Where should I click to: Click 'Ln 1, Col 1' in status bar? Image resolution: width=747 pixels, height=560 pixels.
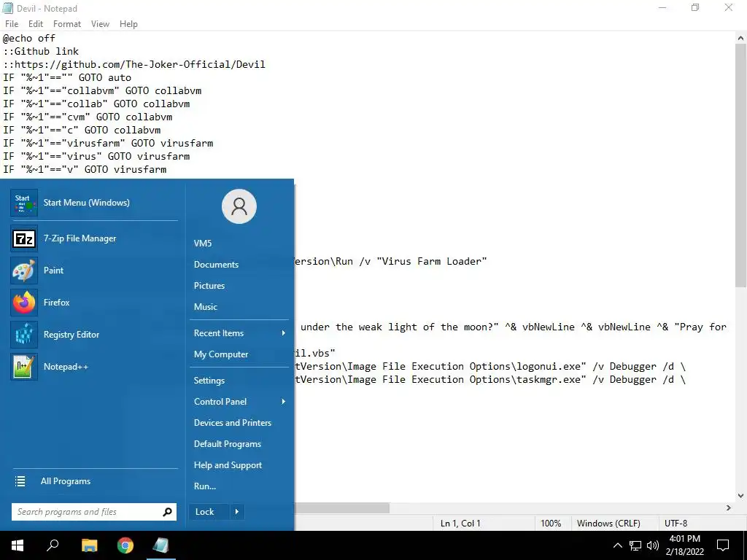(460, 524)
